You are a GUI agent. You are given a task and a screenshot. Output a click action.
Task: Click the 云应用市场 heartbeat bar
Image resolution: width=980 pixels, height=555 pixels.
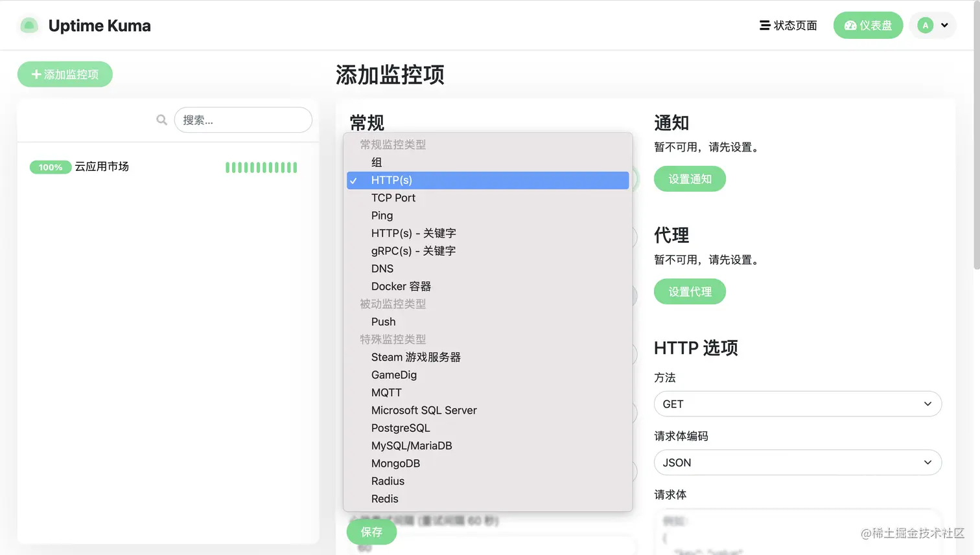pyautogui.click(x=261, y=168)
